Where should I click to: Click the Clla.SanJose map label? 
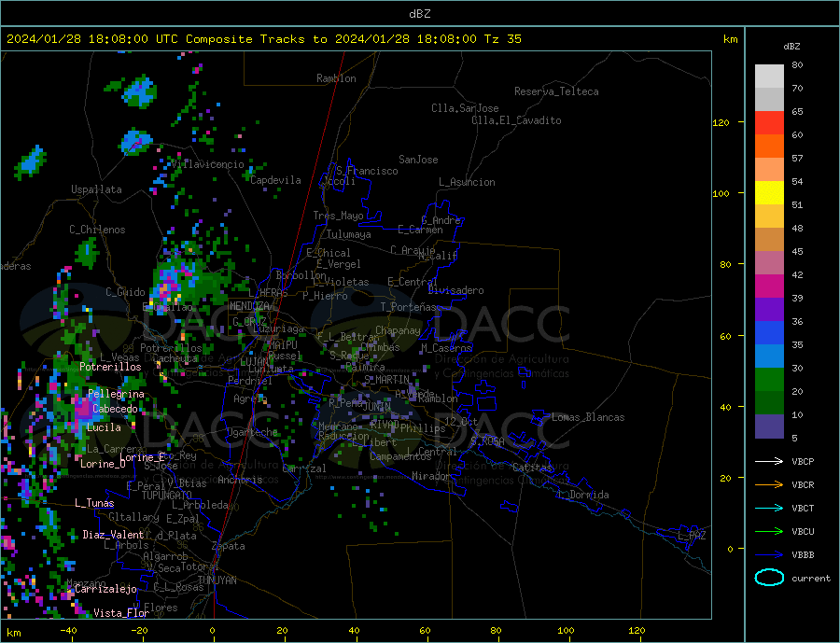(465, 108)
